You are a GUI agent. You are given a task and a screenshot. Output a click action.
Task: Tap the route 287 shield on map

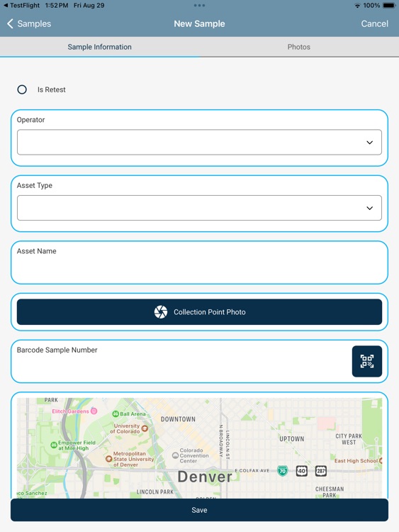321,471
